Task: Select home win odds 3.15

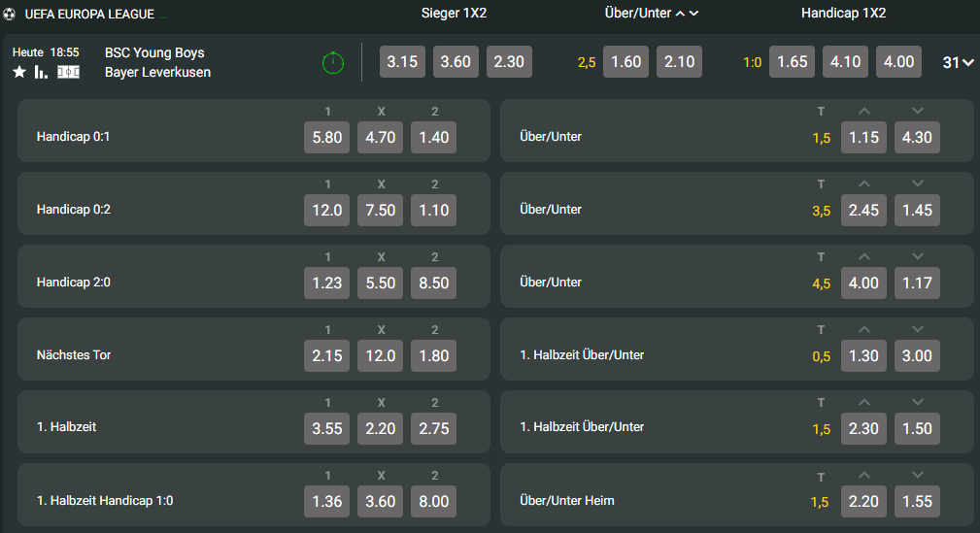Action: coord(402,61)
